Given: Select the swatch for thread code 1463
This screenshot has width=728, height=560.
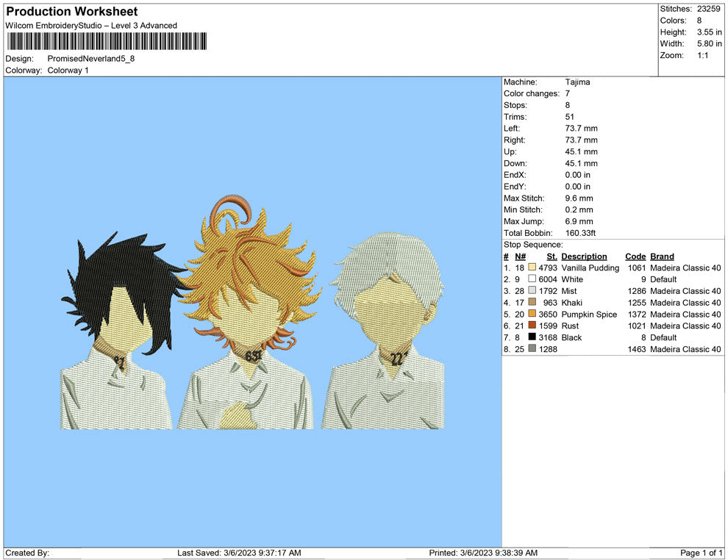Looking at the screenshot, I should pyautogui.click(x=532, y=349).
